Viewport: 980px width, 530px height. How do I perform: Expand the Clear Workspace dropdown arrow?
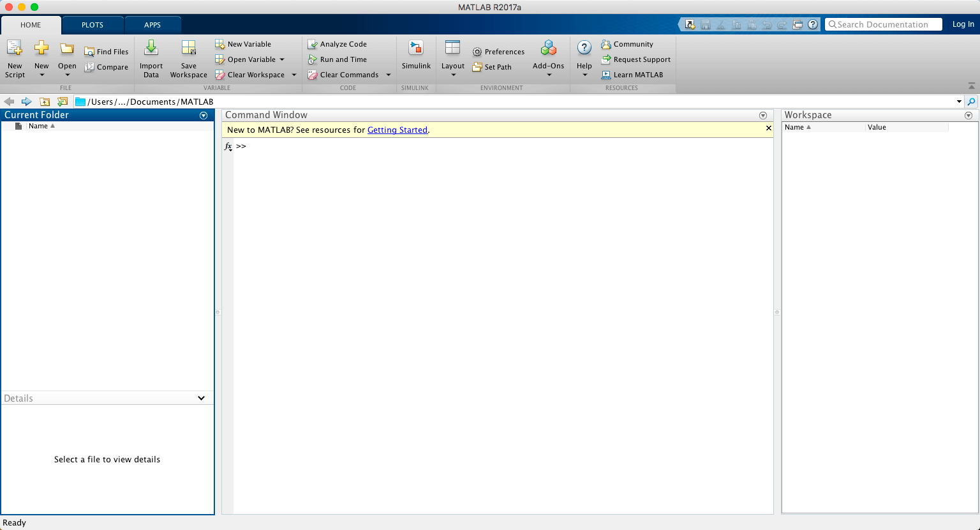tap(294, 75)
